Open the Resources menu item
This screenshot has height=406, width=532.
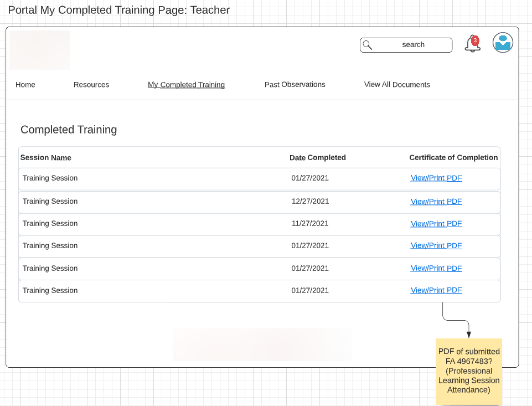(91, 85)
